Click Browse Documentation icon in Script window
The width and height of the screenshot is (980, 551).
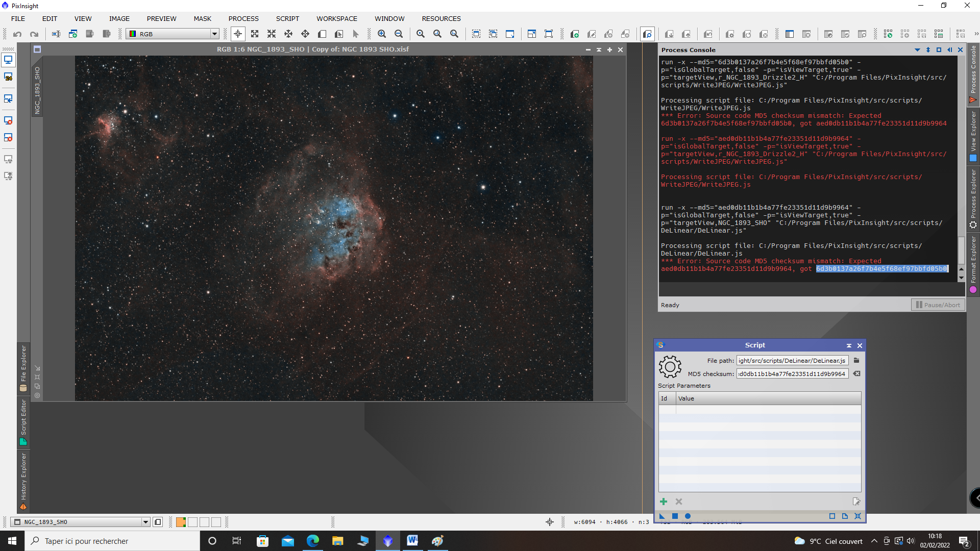(x=845, y=516)
